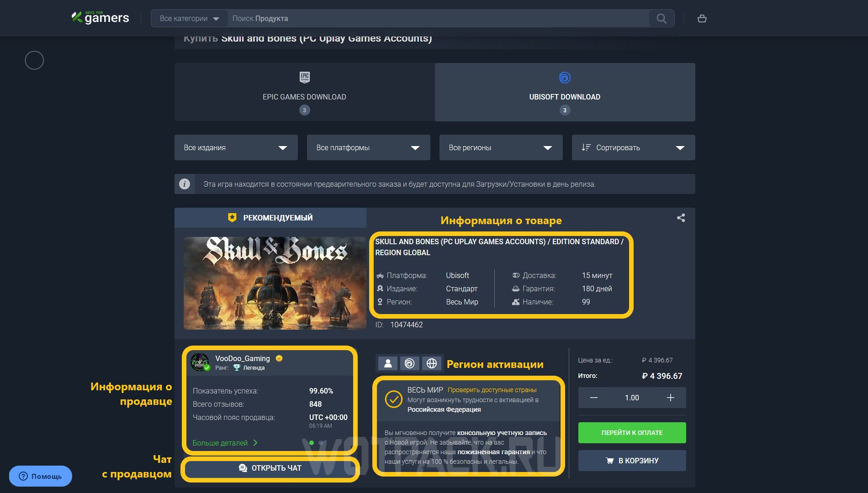Open the Keys for Gamers logo homepage
This screenshot has width=868, height=493.
[x=101, y=18]
